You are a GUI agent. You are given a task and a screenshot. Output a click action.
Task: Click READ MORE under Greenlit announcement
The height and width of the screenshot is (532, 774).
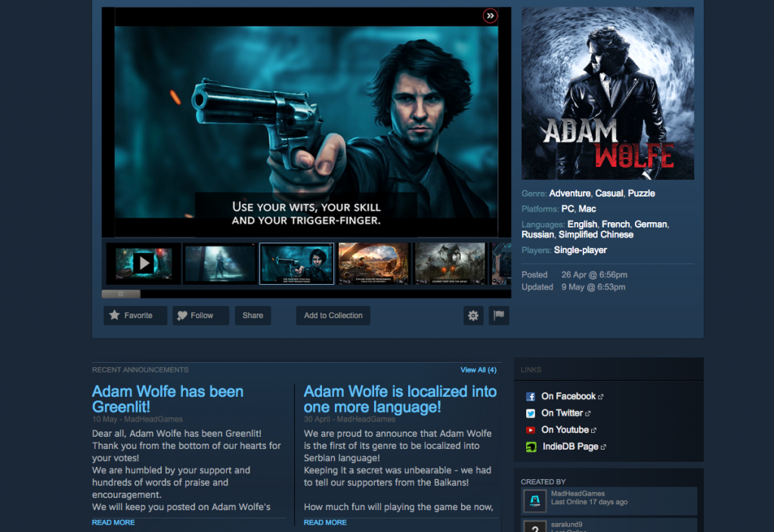point(113,522)
